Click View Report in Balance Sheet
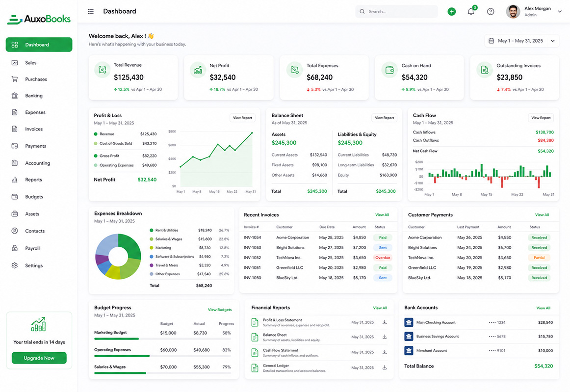This screenshot has height=392, width=570. pos(384,118)
